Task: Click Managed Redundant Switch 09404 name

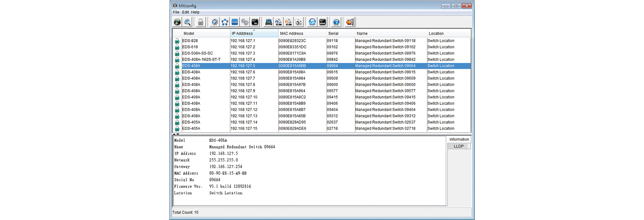Action: coord(385,110)
